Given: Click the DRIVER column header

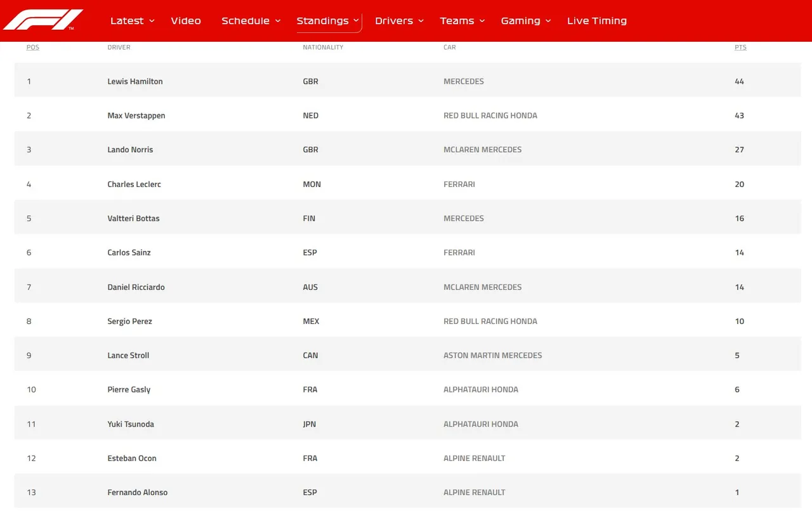Looking at the screenshot, I should (119, 47).
